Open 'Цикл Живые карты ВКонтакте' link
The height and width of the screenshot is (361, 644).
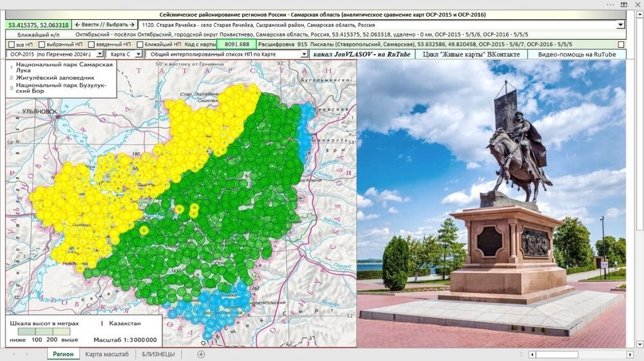[x=471, y=54]
